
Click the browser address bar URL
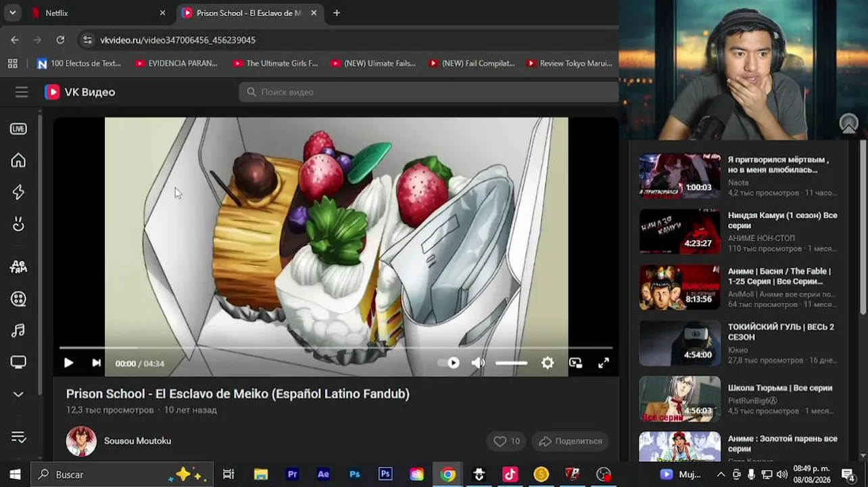coord(178,40)
